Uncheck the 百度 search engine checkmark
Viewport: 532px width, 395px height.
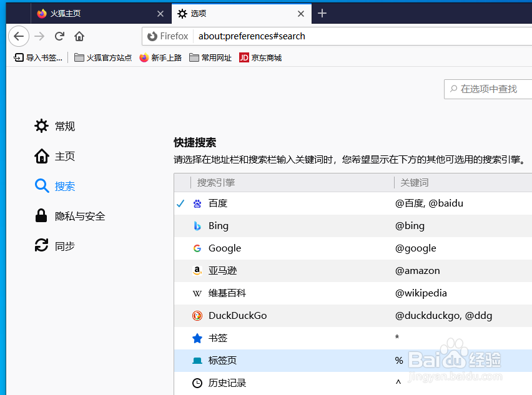(x=180, y=203)
